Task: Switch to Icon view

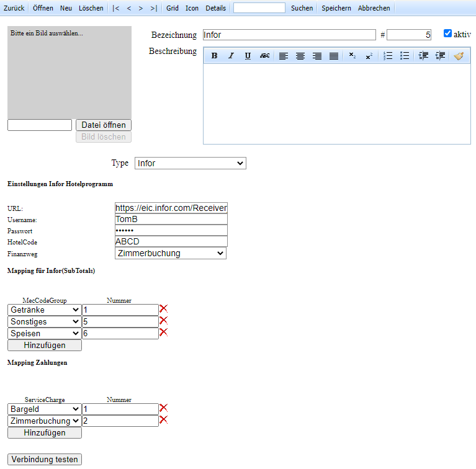Action: point(192,8)
